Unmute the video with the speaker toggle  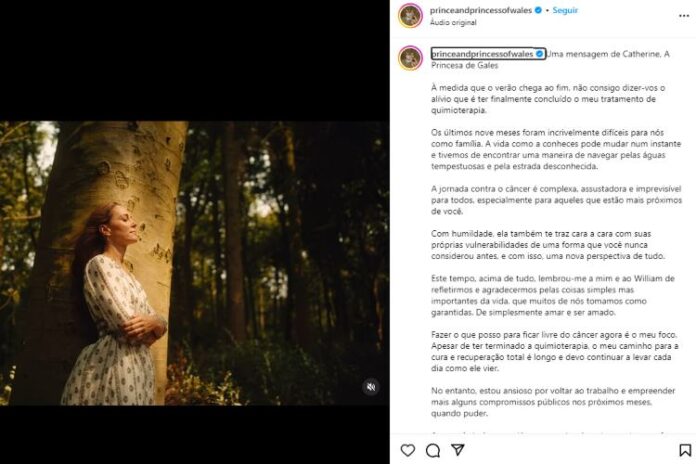click(x=370, y=386)
